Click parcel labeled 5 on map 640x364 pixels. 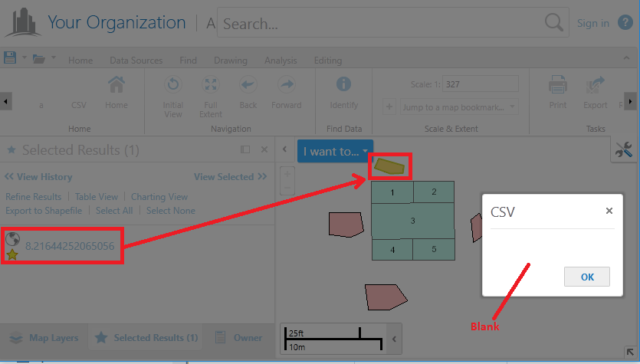click(434, 249)
